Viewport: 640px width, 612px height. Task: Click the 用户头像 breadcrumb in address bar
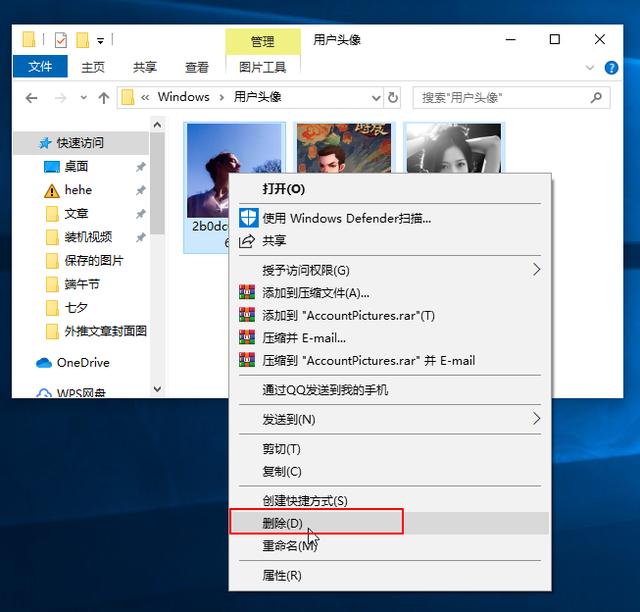257,97
